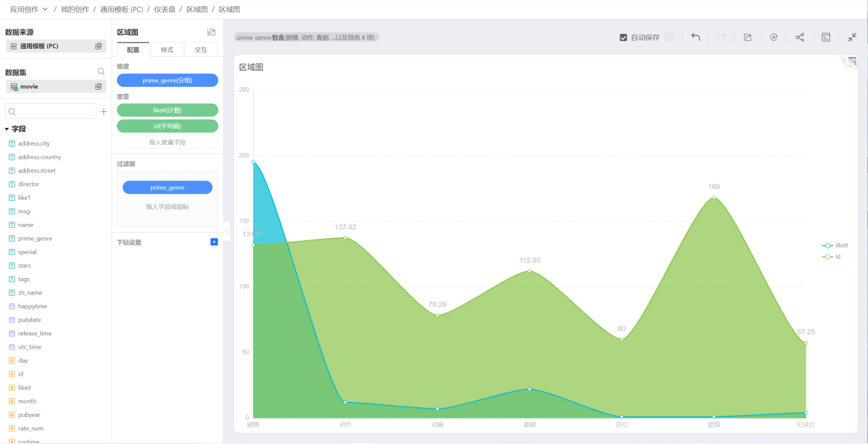Uncheck the 自动保存 auto-save checkbox
The height and width of the screenshot is (444, 868).
click(623, 37)
